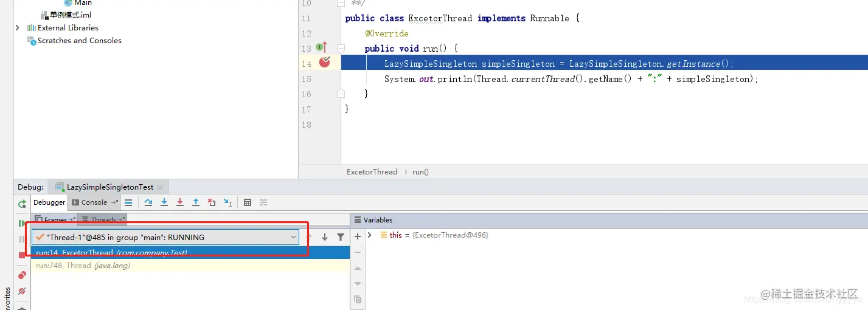Click Show Execution Point icon
Image resolution: width=868 pixels, height=310 pixels.
(128, 202)
